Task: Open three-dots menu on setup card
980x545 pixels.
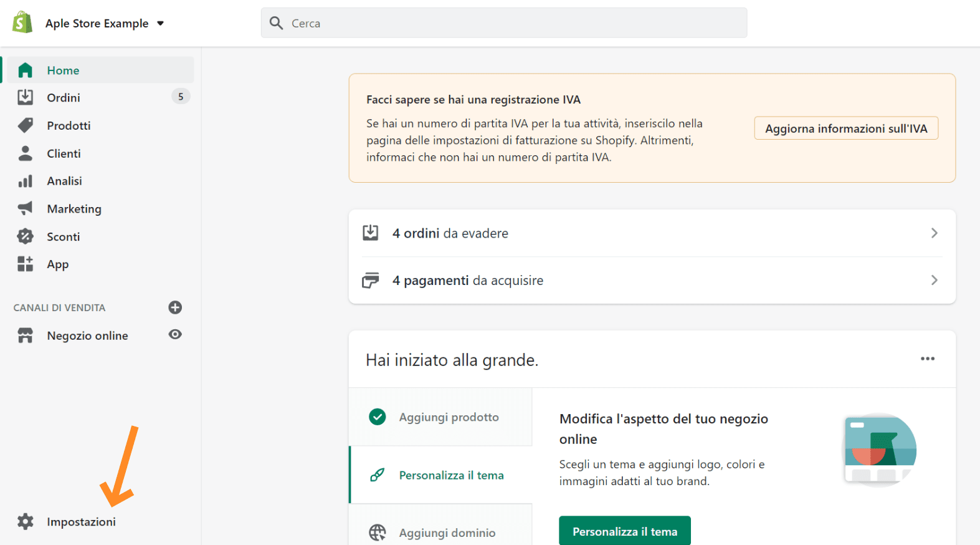Action: [928, 359]
